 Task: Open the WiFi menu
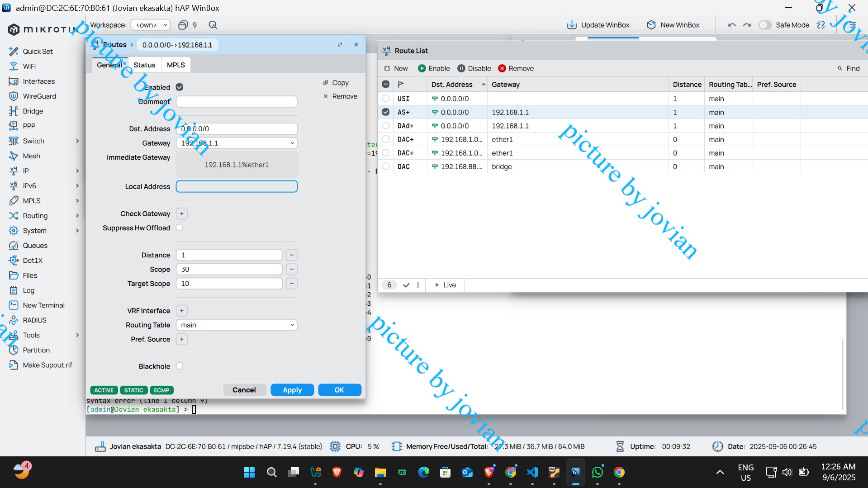tap(29, 66)
